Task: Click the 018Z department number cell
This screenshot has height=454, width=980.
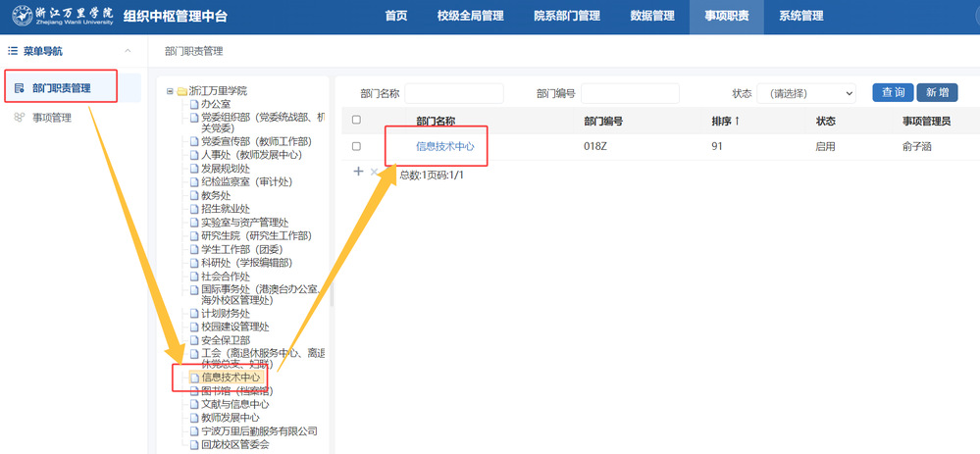Action: click(596, 147)
